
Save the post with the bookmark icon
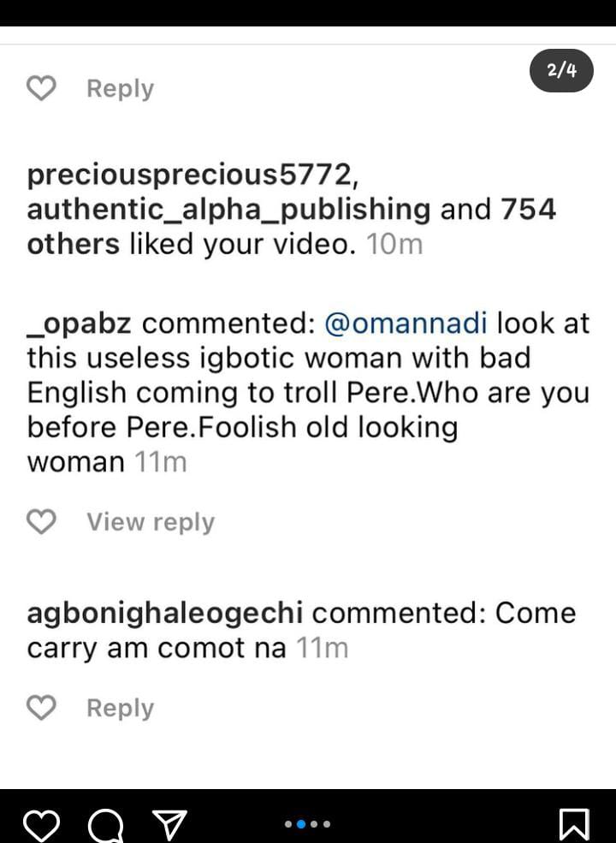click(x=575, y=822)
